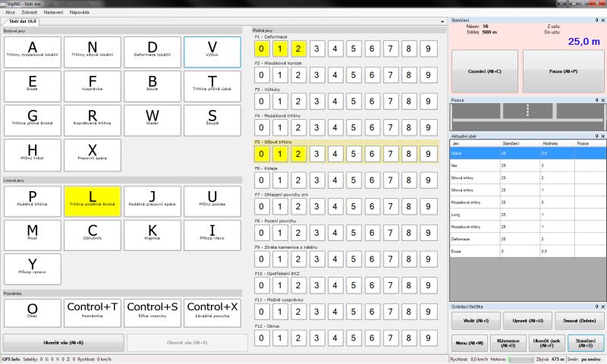Click the Smazat (Delete) button
The image size is (607, 364).
pos(579,320)
